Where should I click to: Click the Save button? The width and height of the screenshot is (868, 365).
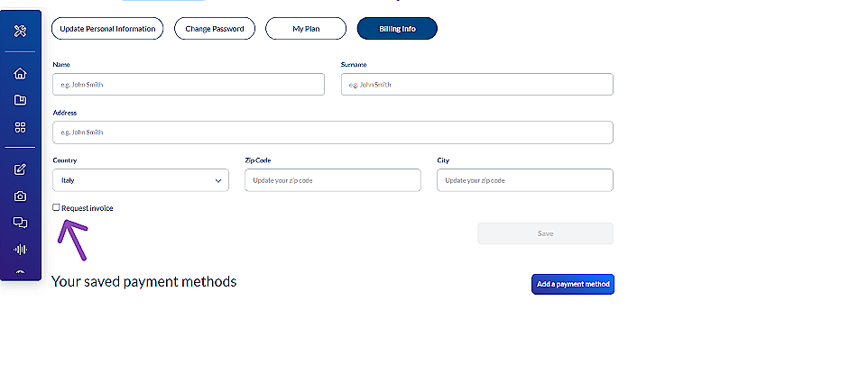(x=545, y=233)
